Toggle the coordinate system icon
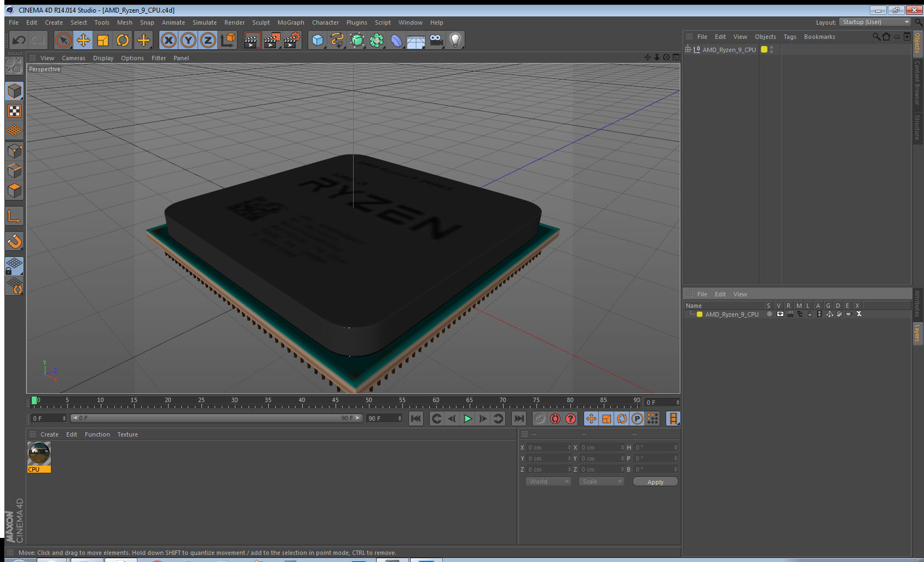This screenshot has height=562, width=924. coord(228,40)
